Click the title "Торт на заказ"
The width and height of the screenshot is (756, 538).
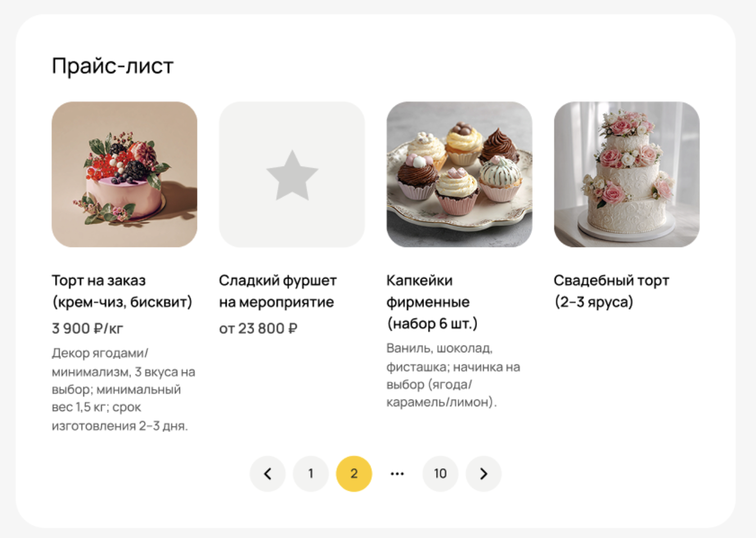coord(99,280)
